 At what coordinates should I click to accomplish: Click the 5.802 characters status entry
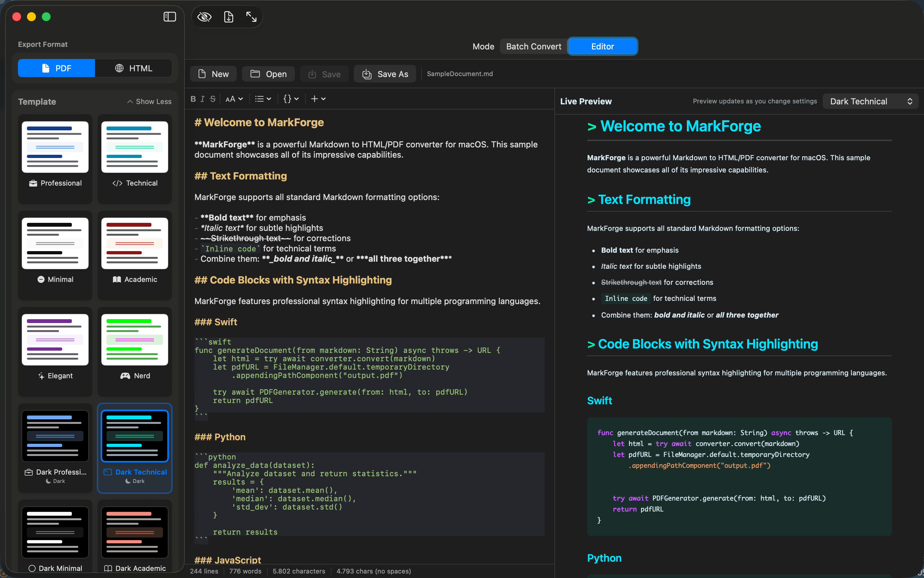(x=299, y=571)
